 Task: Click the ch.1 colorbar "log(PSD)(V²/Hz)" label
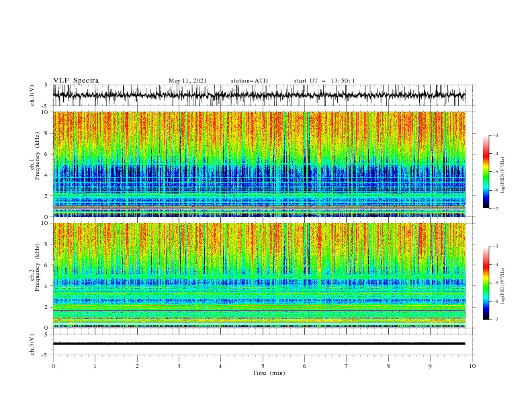click(x=502, y=175)
